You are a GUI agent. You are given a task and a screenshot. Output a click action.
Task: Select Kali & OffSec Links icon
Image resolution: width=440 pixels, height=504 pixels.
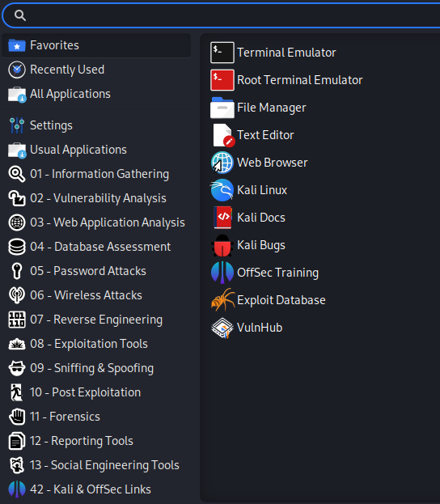[17, 489]
